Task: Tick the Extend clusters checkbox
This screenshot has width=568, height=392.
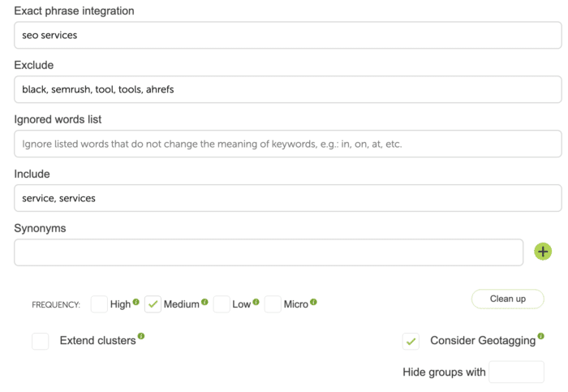Action: (x=41, y=342)
